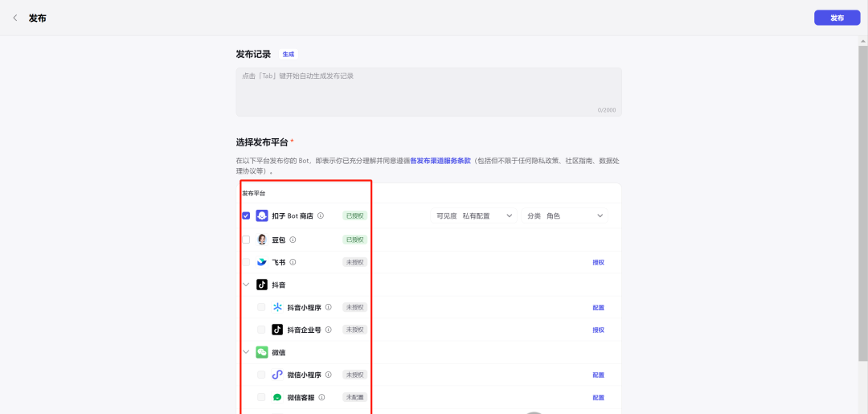Click the 微信客服 green icon
This screenshot has height=414, width=868.
(x=277, y=397)
